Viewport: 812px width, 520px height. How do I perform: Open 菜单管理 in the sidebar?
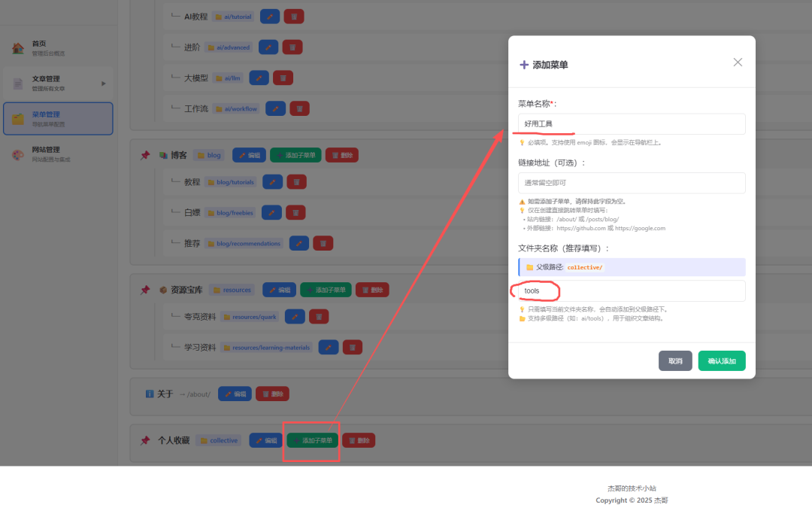click(x=57, y=118)
